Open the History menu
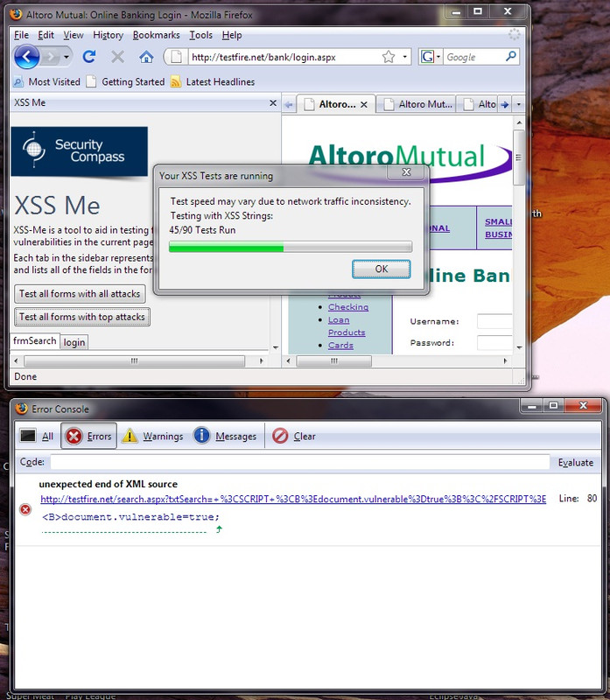Image resolution: width=610 pixels, height=700 pixels. coord(108,35)
